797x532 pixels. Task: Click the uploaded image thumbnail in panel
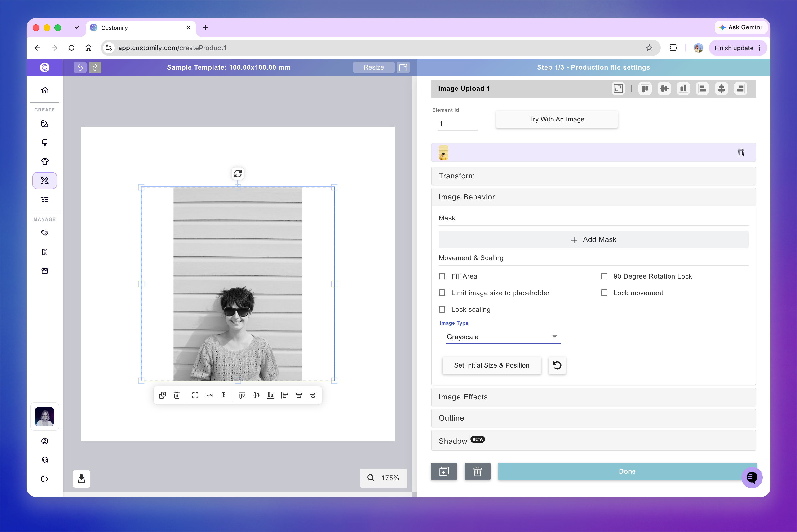click(x=443, y=152)
